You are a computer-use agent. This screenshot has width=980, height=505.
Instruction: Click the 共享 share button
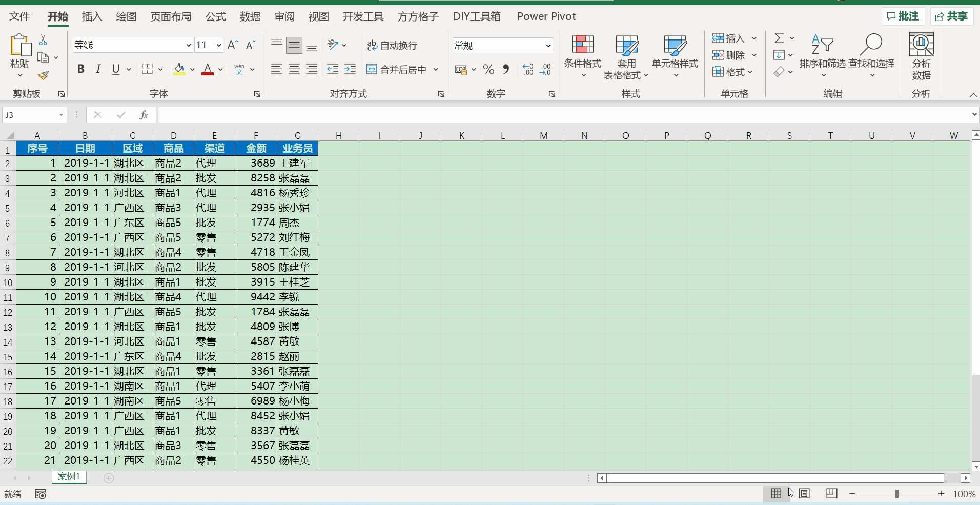click(x=951, y=16)
